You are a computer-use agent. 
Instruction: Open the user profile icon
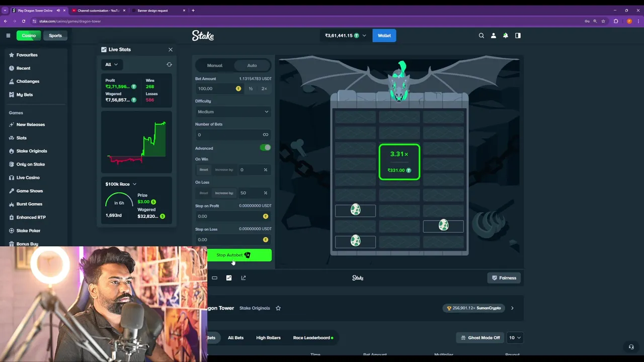click(494, 35)
